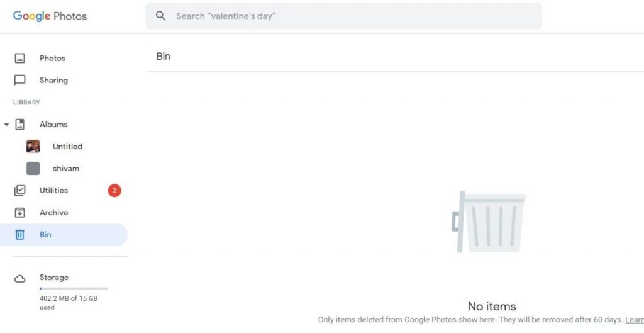Click the Learn more link
This screenshot has width=644, height=333.
[x=634, y=320]
